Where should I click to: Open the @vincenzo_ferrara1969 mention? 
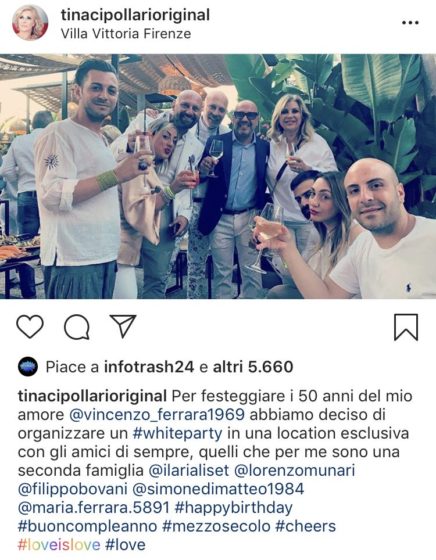click(x=157, y=415)
